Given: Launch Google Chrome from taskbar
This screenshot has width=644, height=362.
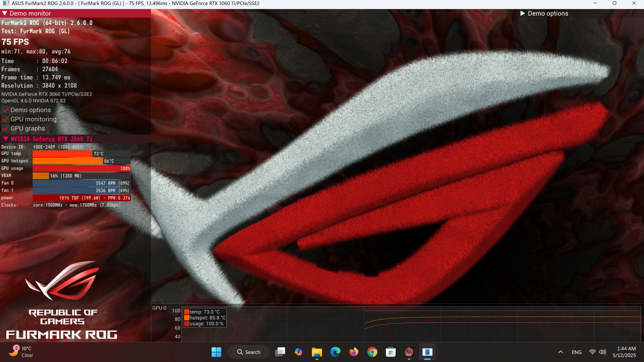Looking at the screenshot, I should (x=372, y=352).
